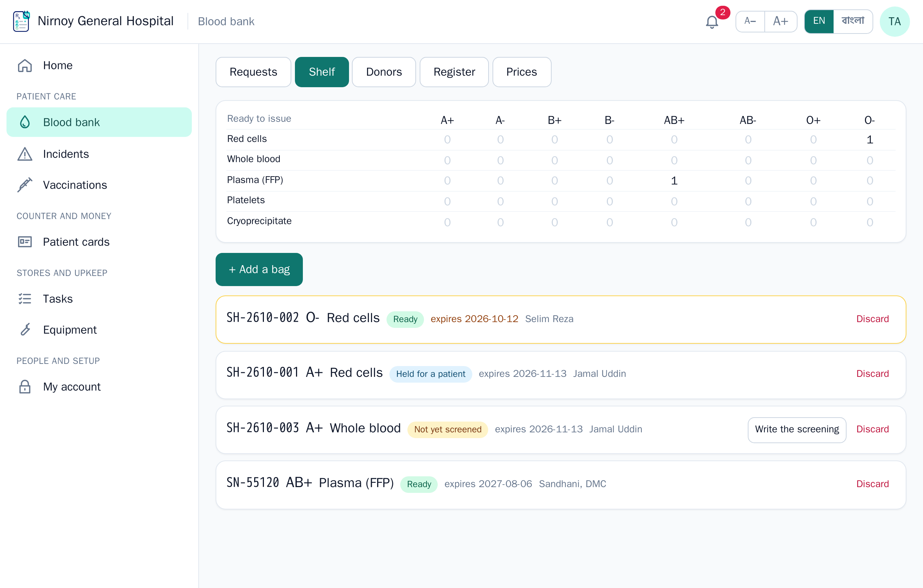Viewport: 923px width, 588px height.
Task: Select the Shelf tab
Action: [x=322, y=72]
